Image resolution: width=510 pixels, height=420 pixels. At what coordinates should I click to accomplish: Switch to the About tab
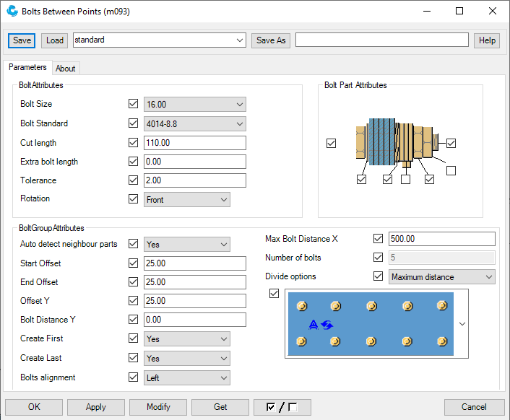(x=66, y=69)
